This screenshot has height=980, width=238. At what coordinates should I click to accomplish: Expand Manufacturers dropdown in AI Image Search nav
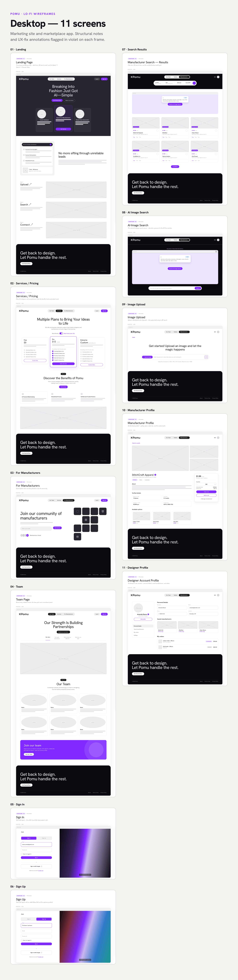tap(184, 240)
